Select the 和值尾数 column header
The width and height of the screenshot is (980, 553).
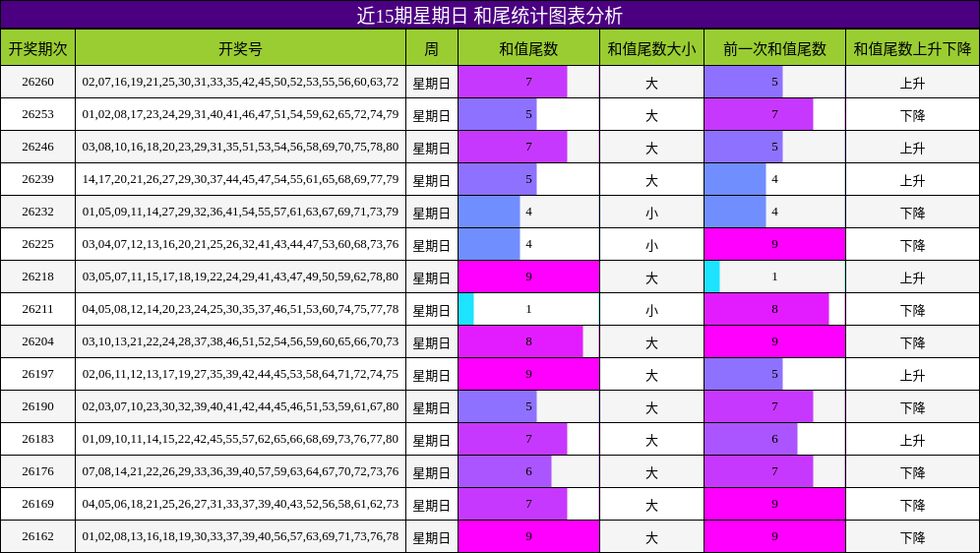[x=528, y=48]
